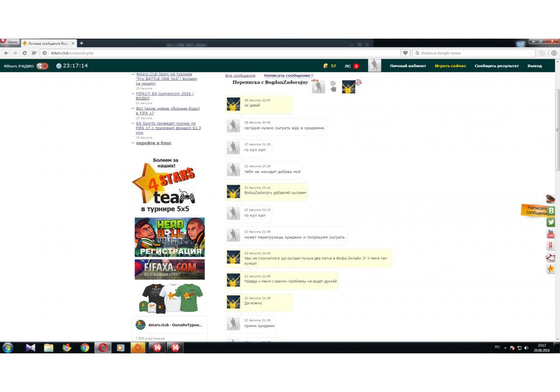This screenshot has width=560, height=392.
Task: Click the YouTube icon in right sidebar
Action: pos(551,234)
